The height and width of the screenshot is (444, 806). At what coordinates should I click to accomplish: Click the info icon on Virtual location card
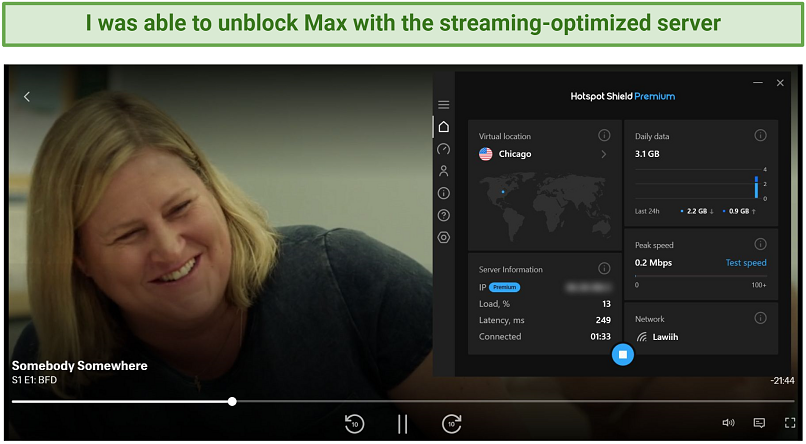pos(604,136)
